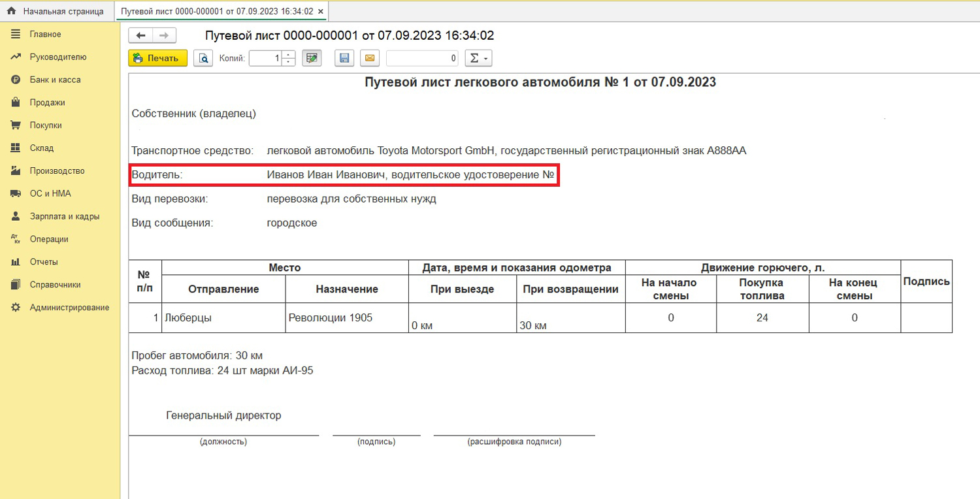Click the forward arrow navigation button
The image size is (980, 499).
(x=163, y=36)
